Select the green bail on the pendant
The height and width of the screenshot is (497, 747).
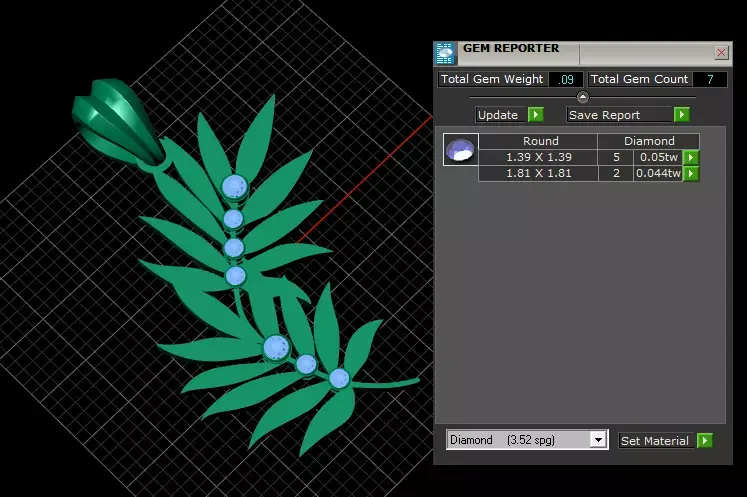pyautogui.click(x=117, y=122)
